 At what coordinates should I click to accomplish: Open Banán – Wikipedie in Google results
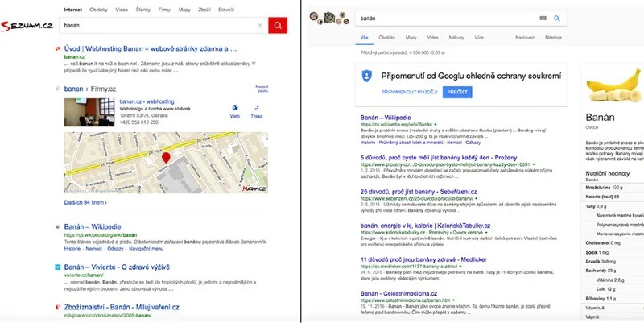386,118
